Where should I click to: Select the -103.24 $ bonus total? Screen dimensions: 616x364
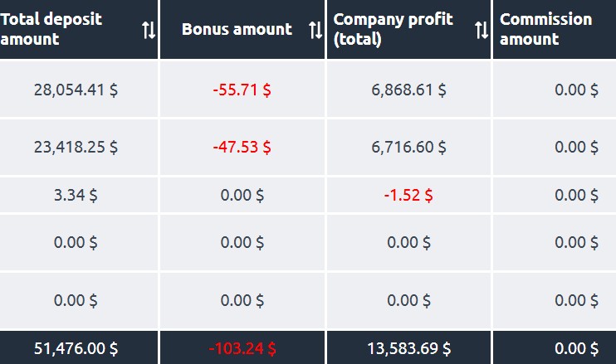242,348
